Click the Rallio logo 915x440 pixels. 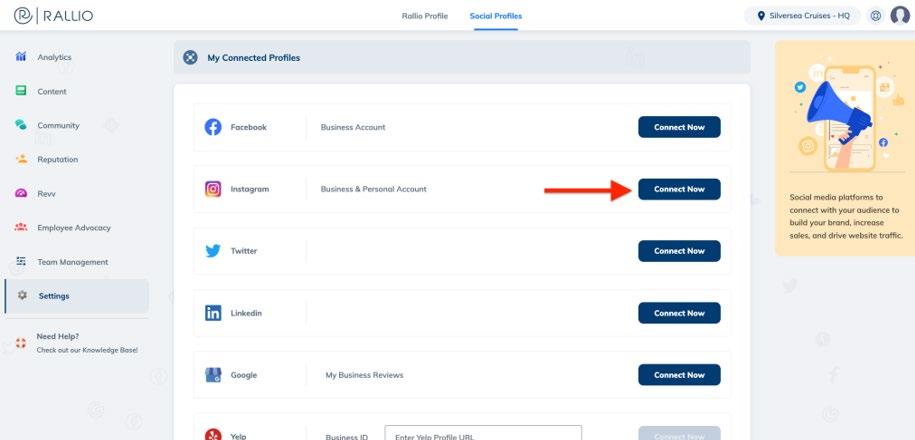(53, 16)
